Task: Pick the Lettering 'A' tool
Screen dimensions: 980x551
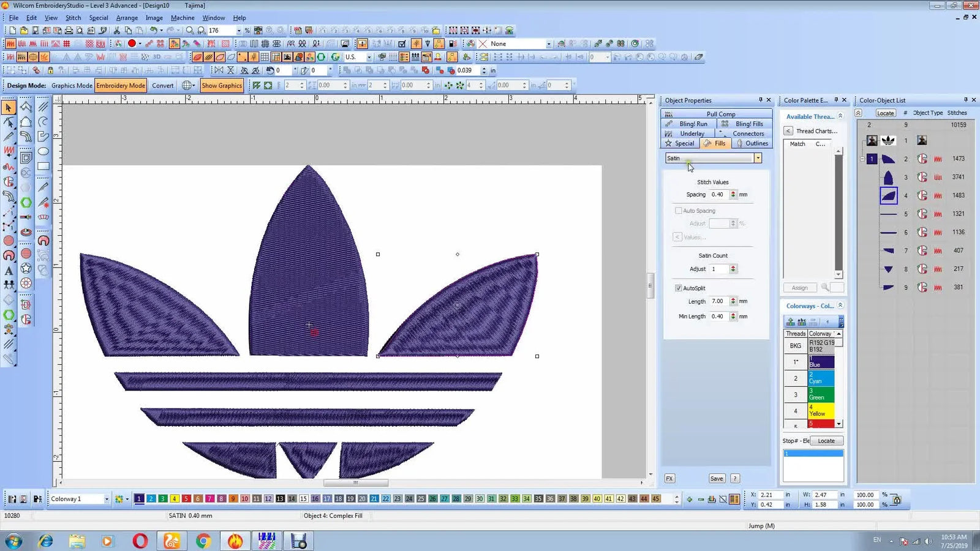Action: (9, 270)
